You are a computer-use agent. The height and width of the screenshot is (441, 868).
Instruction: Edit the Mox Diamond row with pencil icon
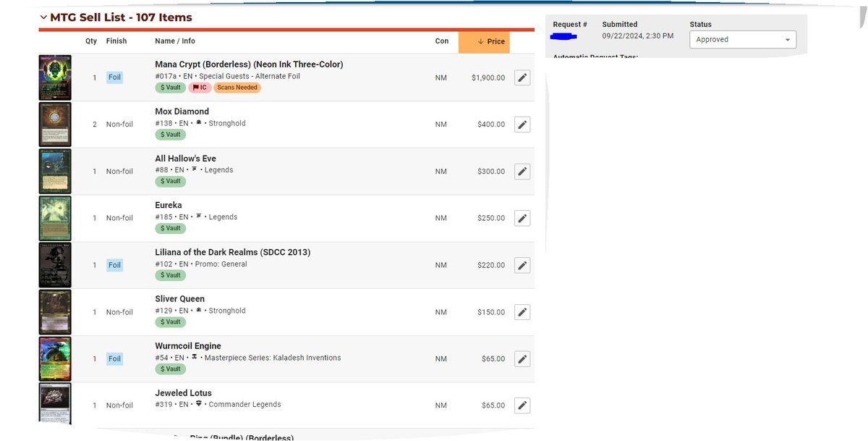[522, 125]
